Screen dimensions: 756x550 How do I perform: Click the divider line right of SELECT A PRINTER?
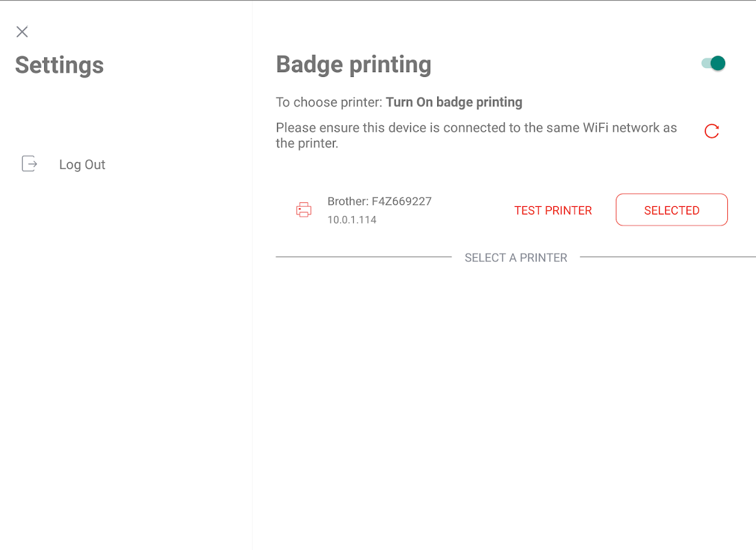point(667,257)
